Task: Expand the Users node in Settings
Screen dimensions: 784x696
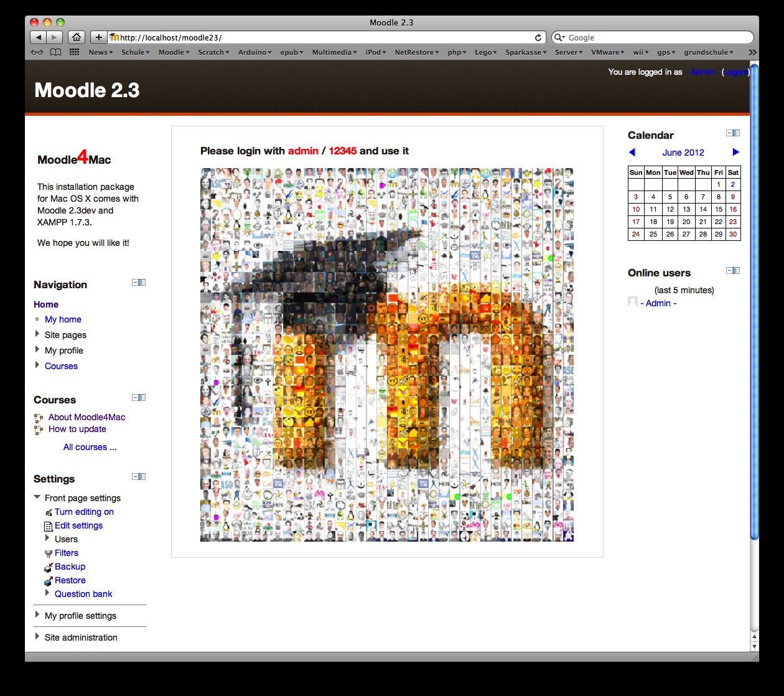Action: (x=47, y=538)
